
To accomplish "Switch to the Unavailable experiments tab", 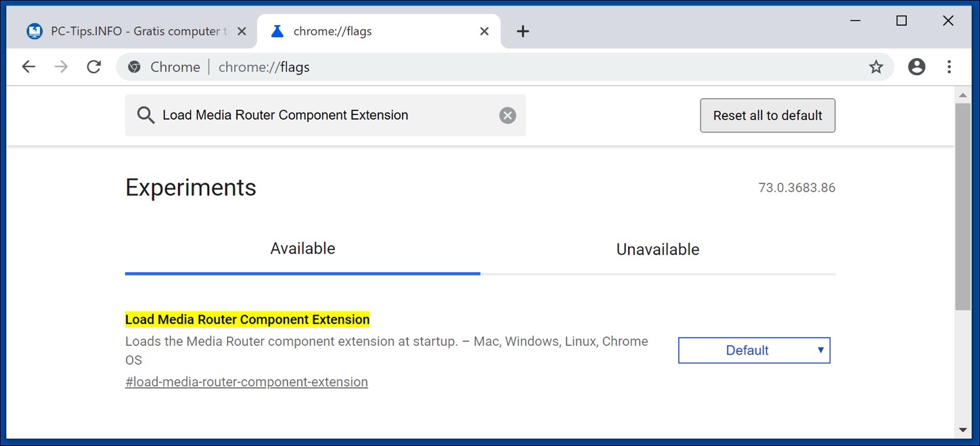I will pyautogui.click(x=656, y=249).
